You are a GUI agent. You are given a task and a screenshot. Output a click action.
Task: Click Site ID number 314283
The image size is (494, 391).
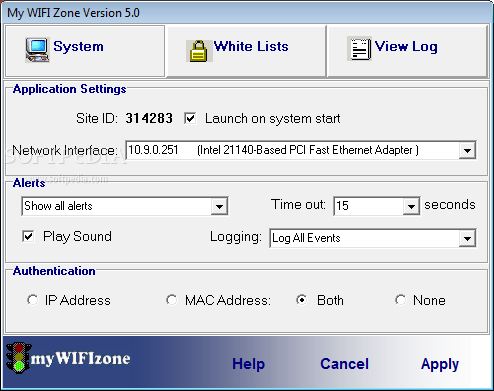(x=149, y=118)
